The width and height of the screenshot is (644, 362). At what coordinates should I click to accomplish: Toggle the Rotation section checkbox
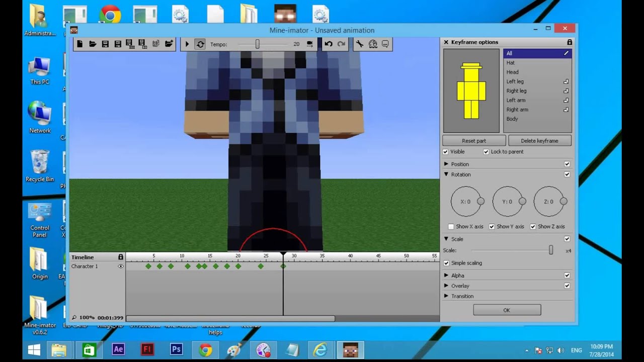567,174
